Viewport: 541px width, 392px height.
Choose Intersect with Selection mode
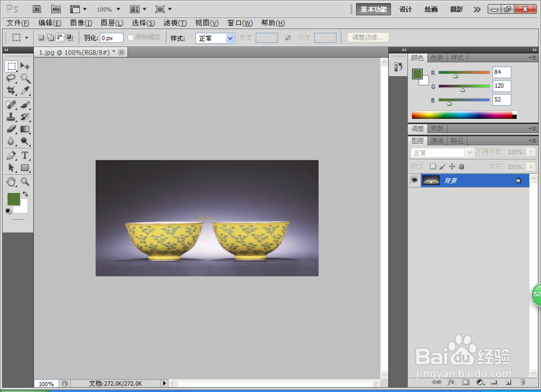(x=69, y=38)
